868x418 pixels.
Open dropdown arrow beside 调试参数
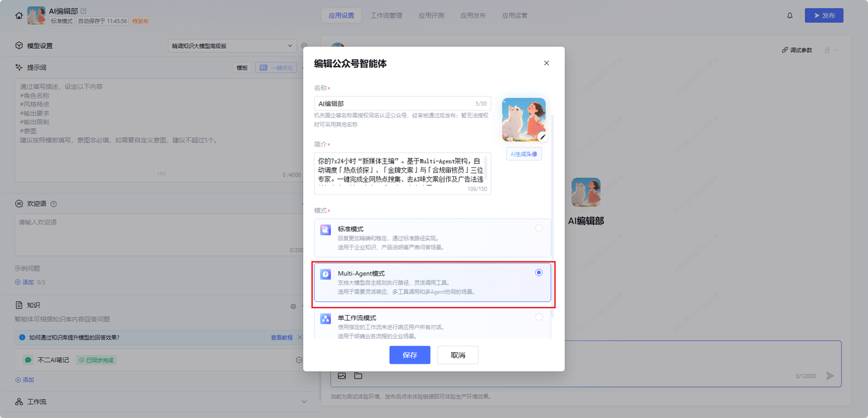(835, 50)
